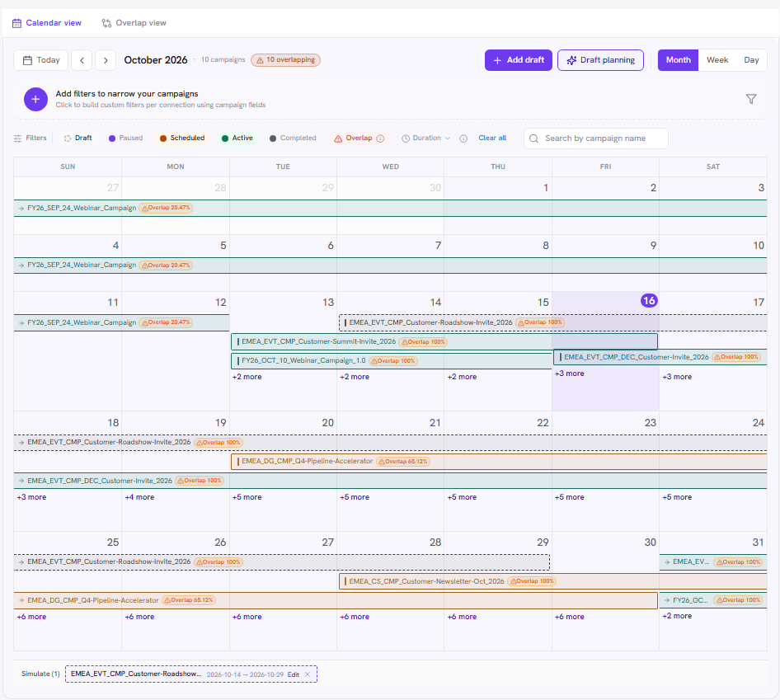Viewport: 780px width, 700px height.
Task: Click Overlap badge on FY26_OCT_10_Webinar_Campaign_1.0
Action: [x=393, y=361]
